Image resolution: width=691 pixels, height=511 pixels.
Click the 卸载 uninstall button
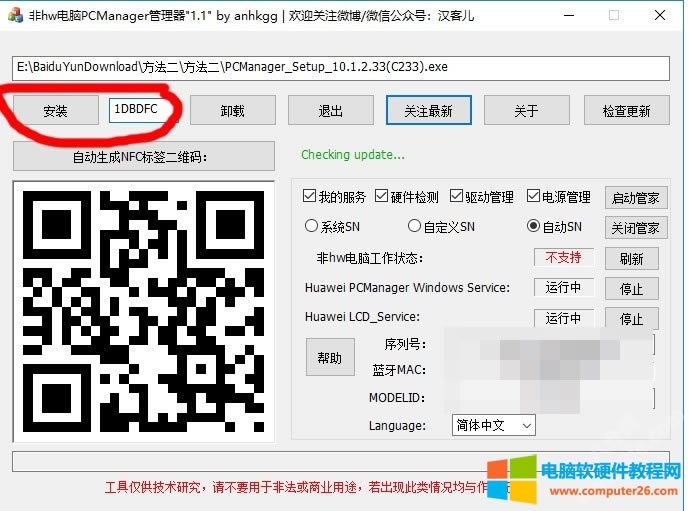coord(233,110)
